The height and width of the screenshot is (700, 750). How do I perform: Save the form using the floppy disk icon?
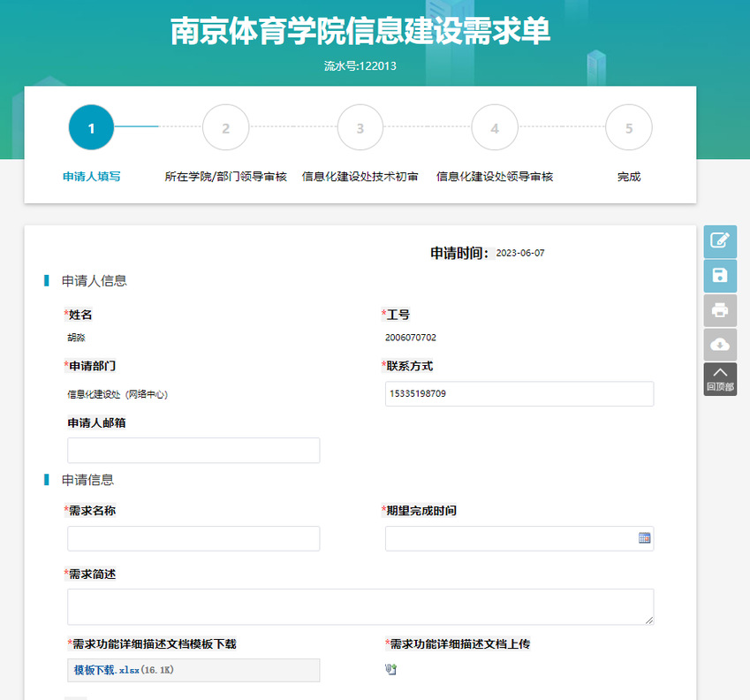pyautogui.click(x=720, y=275)
